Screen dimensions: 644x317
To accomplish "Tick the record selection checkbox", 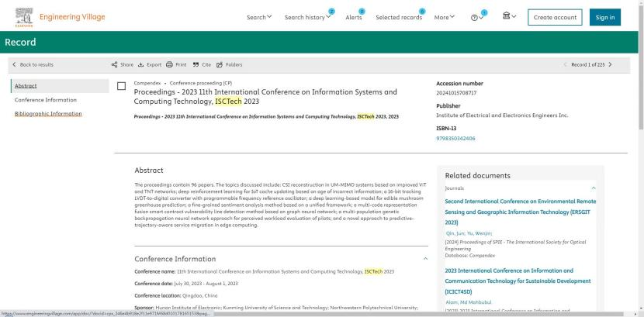I will 121,86.
